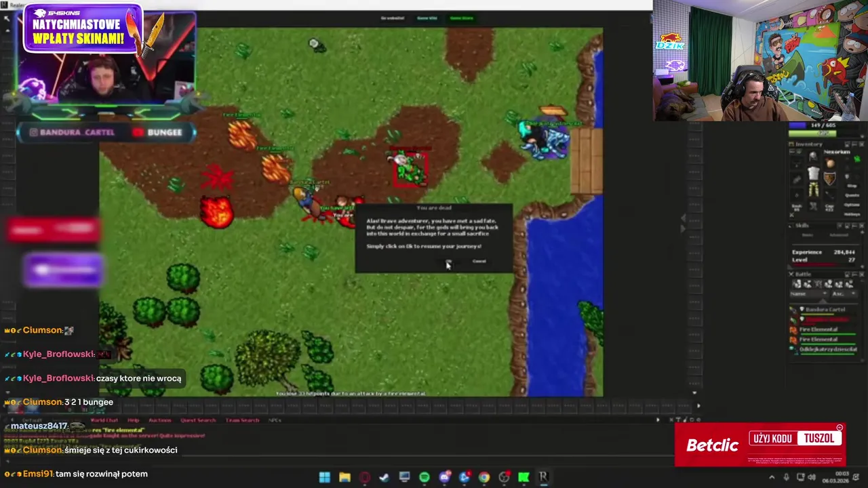The width and height of the screenshot is (868, 488).
Task: Switch to the Advanced tab in Skills
Action: coord(838,235)
